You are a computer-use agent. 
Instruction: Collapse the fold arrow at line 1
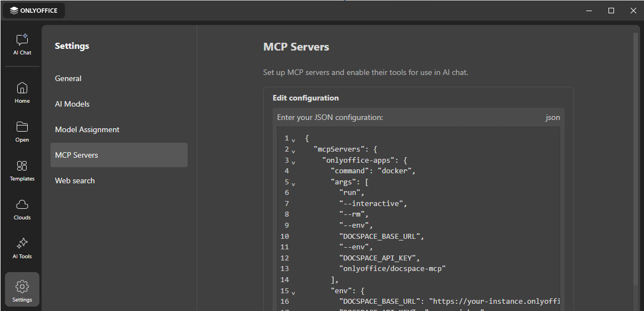pos(293,140)
